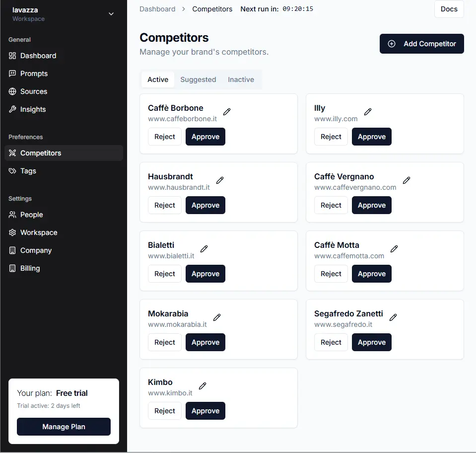The image size is (476, 453).
Task: Go to Dashboard via breadcrumb link
Action: (x=157, y=9)
